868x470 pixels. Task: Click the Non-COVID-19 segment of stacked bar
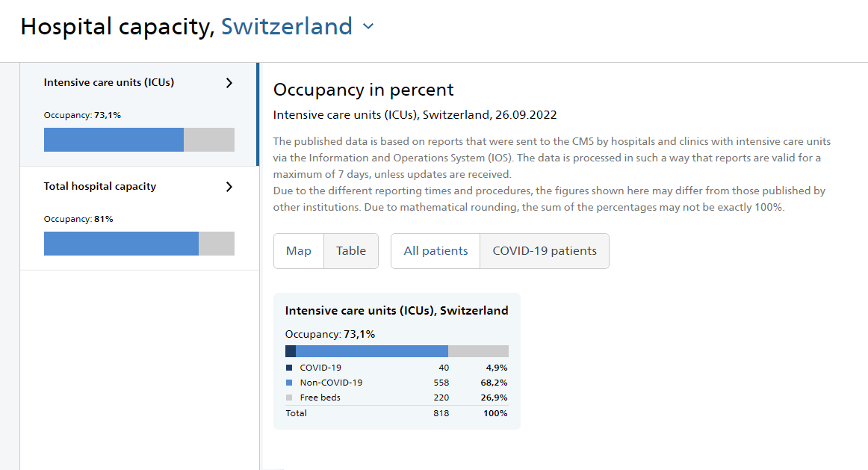click(372, 351)
